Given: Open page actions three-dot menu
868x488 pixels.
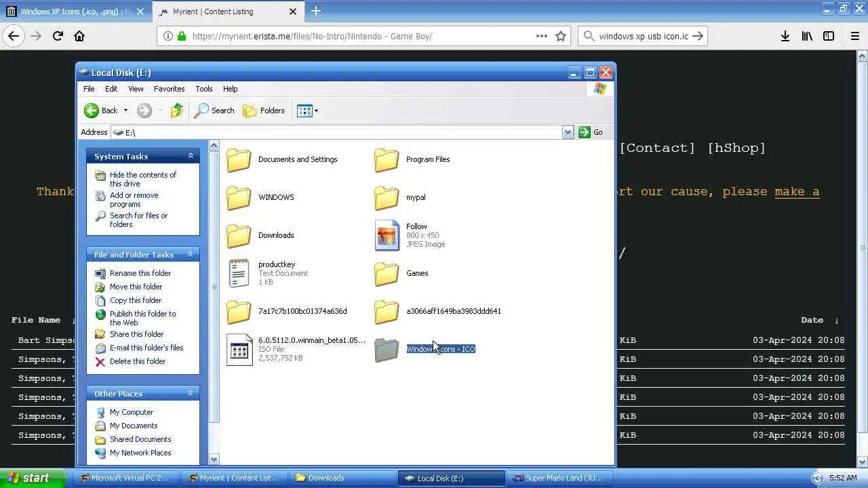Looking at the screenshot, I should pos(542,36).
